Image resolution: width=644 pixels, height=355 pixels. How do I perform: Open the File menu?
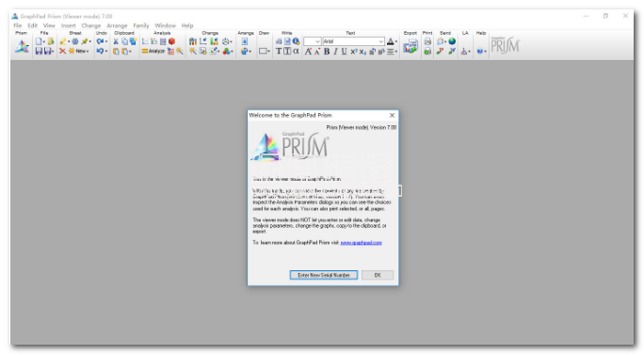(18, 25)
